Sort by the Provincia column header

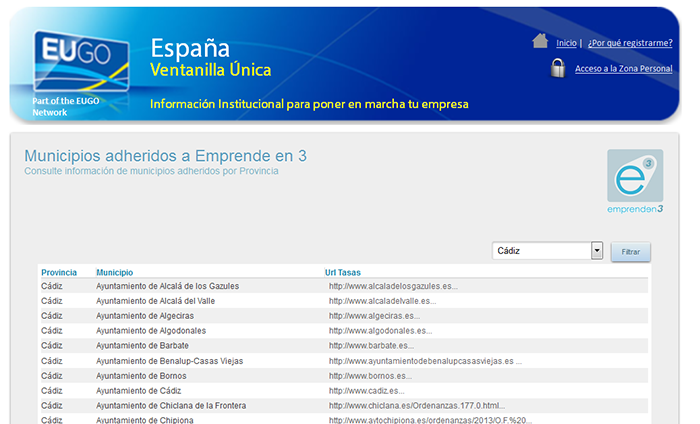(x=59, y=272)
